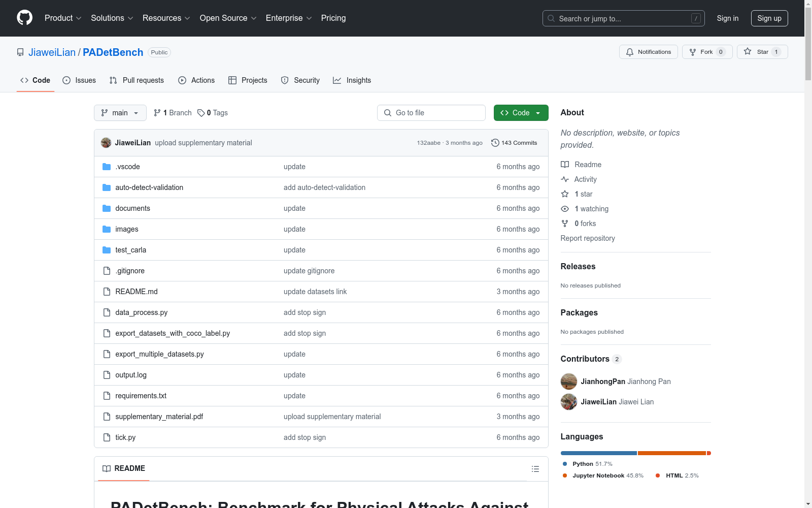Viewport: 812px width, 508px height.
Task: Click the book icon beside Readme
Action: pos(565,165)
